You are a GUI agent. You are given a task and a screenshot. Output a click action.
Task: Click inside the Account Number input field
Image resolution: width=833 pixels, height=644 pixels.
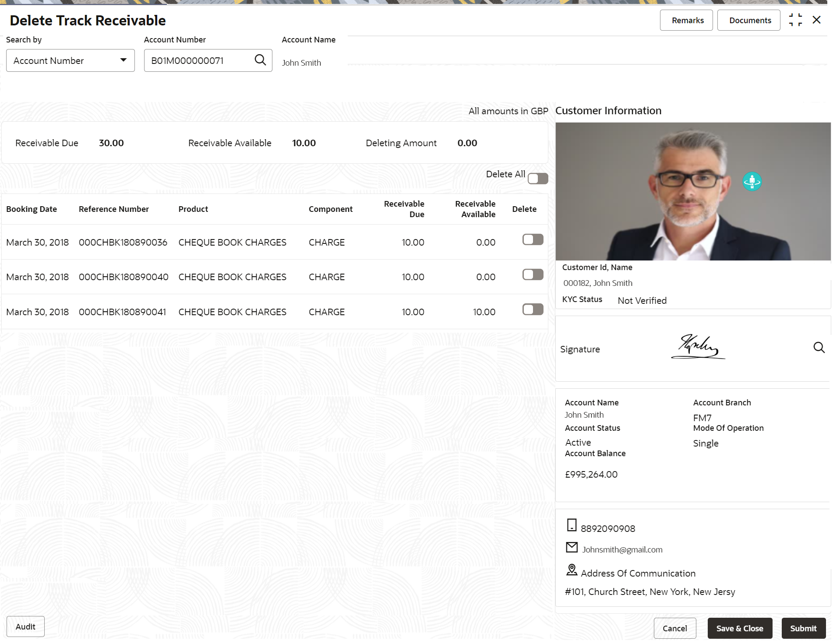199,60
